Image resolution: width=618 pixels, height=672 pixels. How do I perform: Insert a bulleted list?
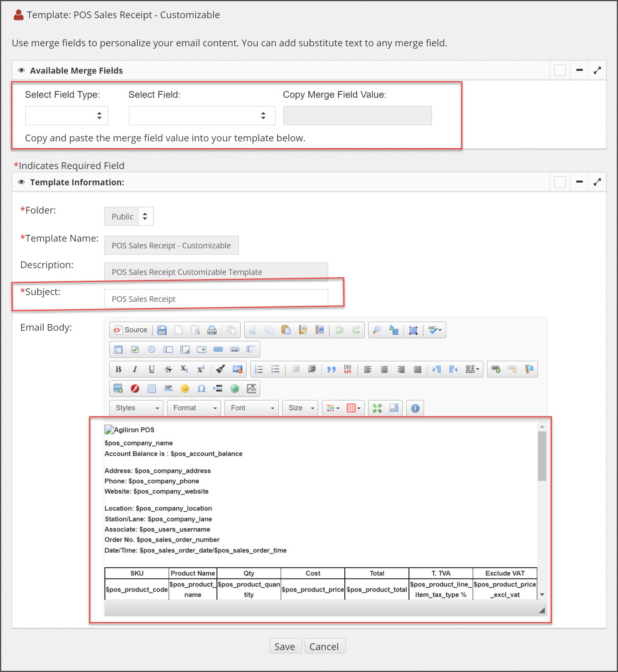[275, 369]
